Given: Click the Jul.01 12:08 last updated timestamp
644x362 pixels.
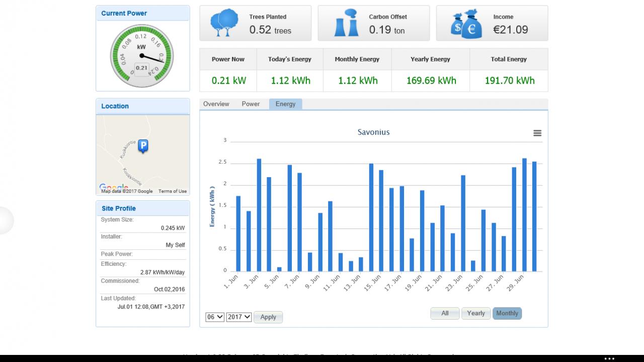Looking at the screenshot, I should click(151, 307).
